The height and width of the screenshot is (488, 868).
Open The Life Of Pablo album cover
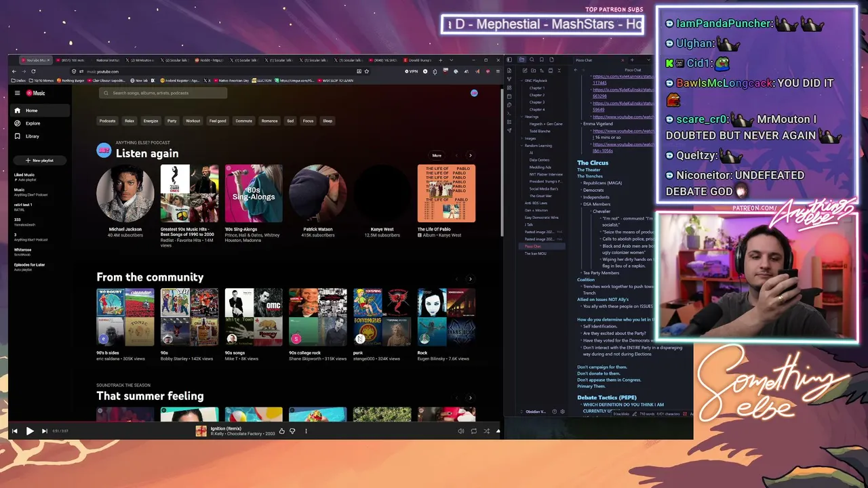click(x=446, y=193)
